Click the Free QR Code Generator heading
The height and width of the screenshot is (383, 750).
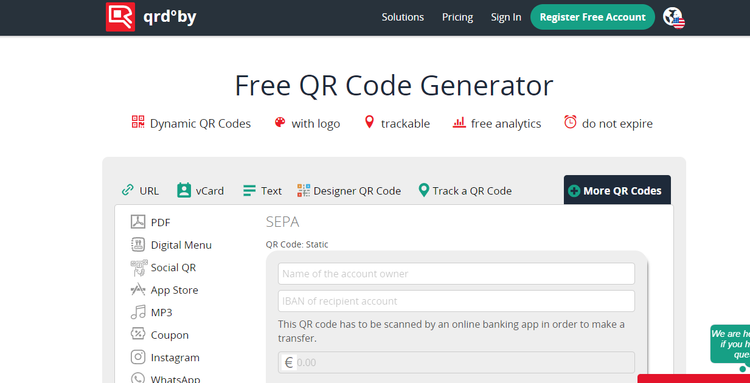[394, 86]
